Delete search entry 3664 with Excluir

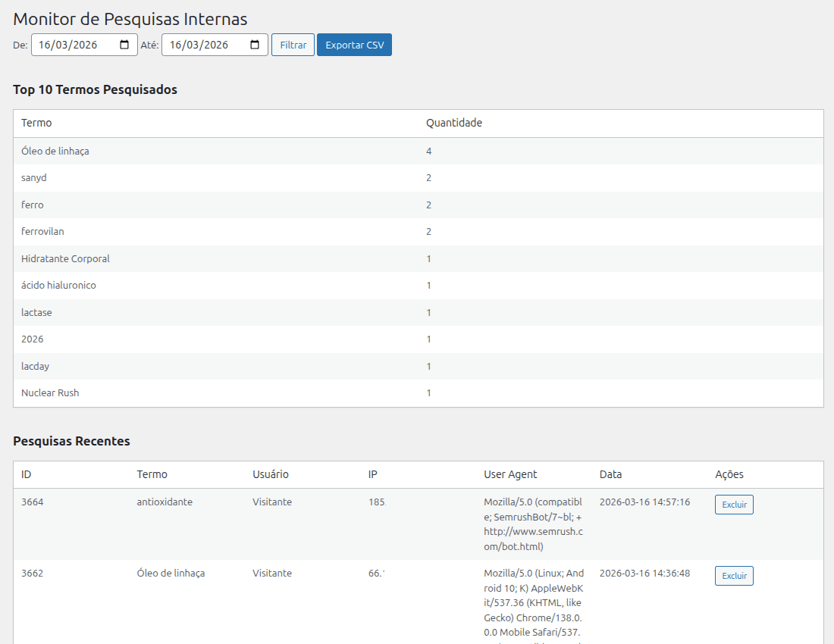(733, 505)
